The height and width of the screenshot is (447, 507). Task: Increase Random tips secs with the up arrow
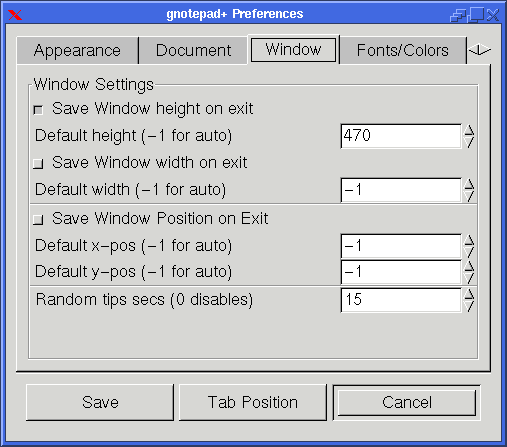coord(469,294)
